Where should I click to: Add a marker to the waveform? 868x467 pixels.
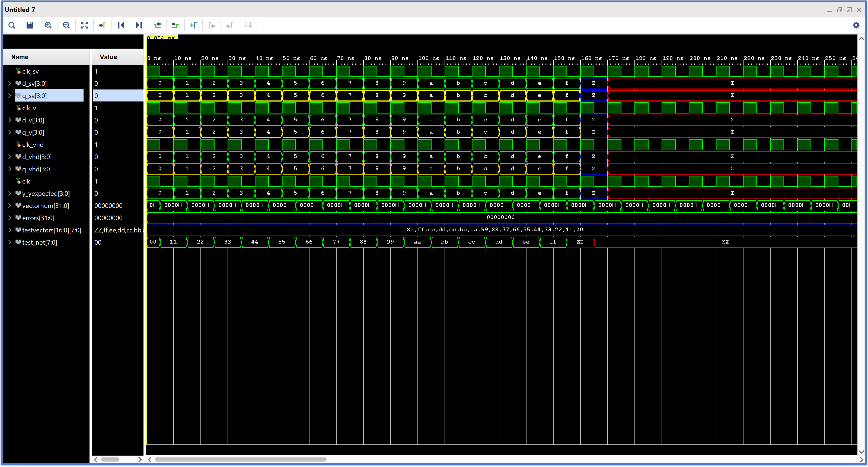click(193, 25)
